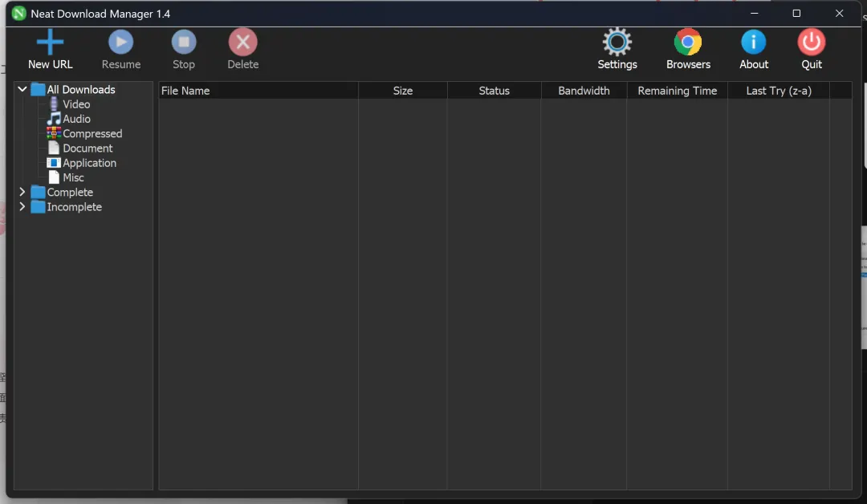Open Settings gear in toolbar
The image size is (867, 504).
[x=617, y=42]
